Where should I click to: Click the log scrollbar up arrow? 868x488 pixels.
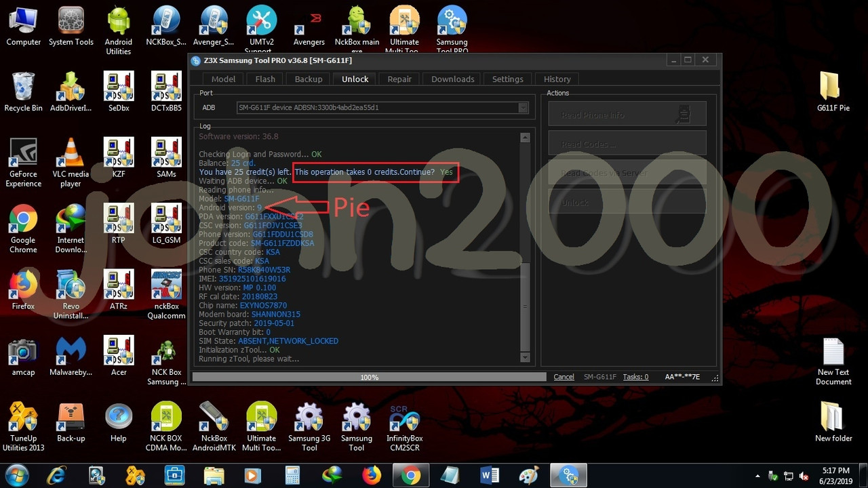(x=525, y=138)
